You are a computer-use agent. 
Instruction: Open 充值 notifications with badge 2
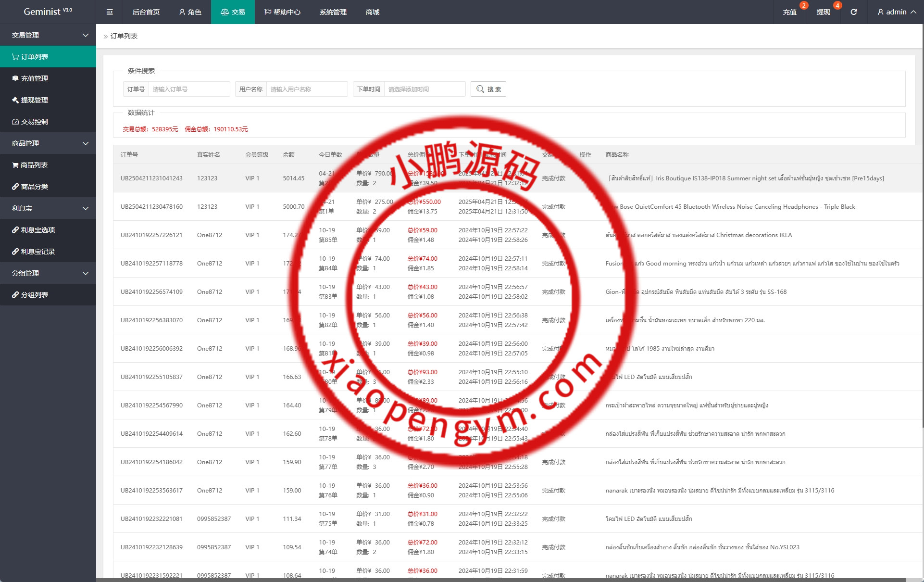(789, 12)
